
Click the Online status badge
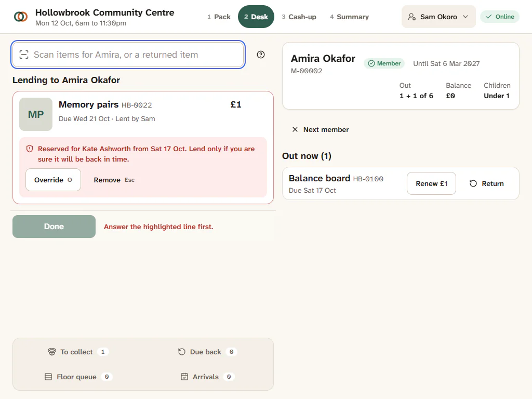[500, 17]
